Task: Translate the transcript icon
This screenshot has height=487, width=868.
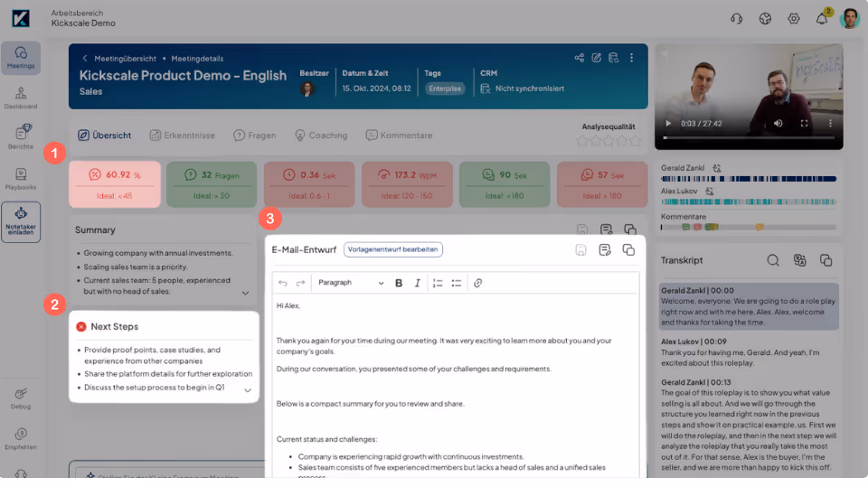Action: [x=800, y=260]
